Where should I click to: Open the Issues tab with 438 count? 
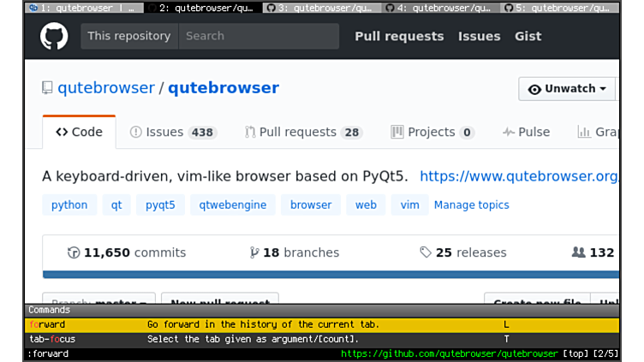pos(172,132)
